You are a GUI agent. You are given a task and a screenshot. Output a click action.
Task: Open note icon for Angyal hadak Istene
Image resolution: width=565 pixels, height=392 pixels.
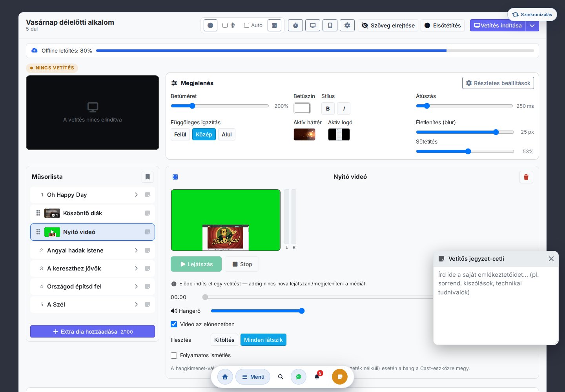point(148,250)
